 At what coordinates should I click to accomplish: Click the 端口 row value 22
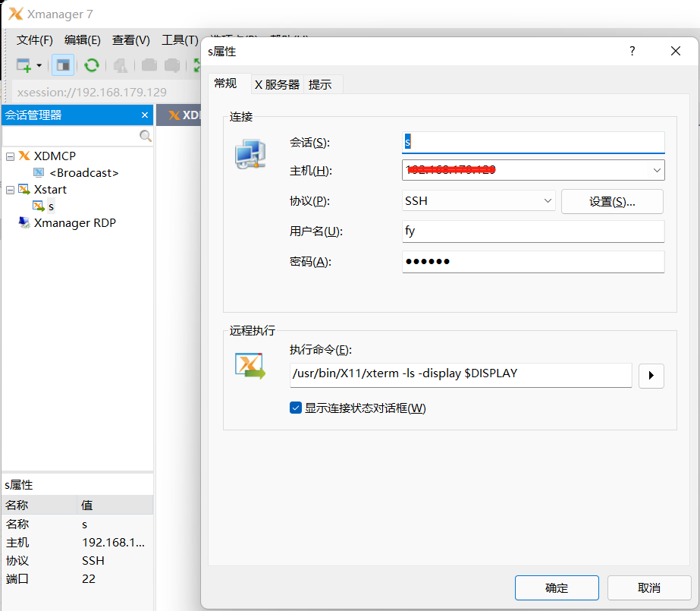(89, 579)
